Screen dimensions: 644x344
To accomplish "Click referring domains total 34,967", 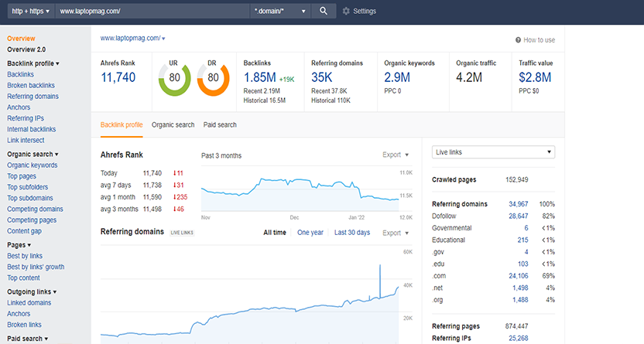I will 519,204.
